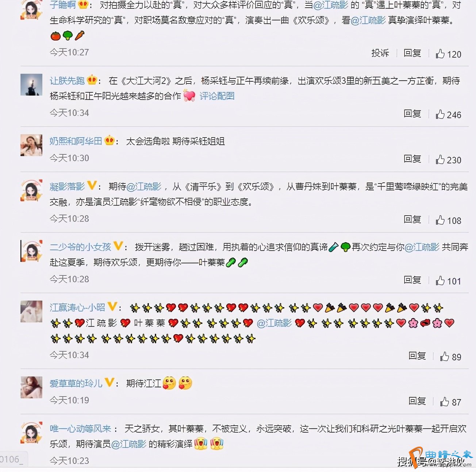
Task: Click the @江疏影 mention in 二少爷的小女孩's comment
Action: pos(422,247)
